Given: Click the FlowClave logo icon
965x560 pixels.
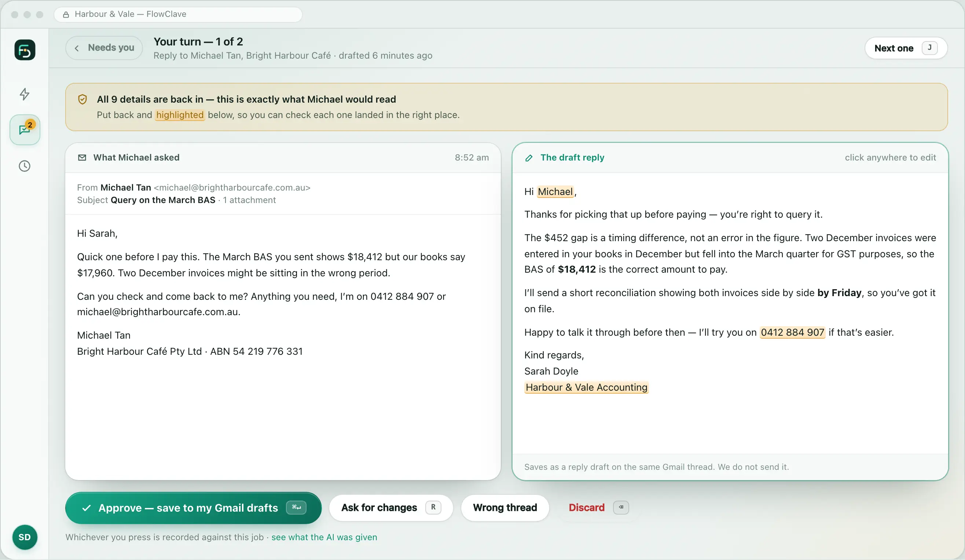Looking at the screenshot, I should [25, 50].
